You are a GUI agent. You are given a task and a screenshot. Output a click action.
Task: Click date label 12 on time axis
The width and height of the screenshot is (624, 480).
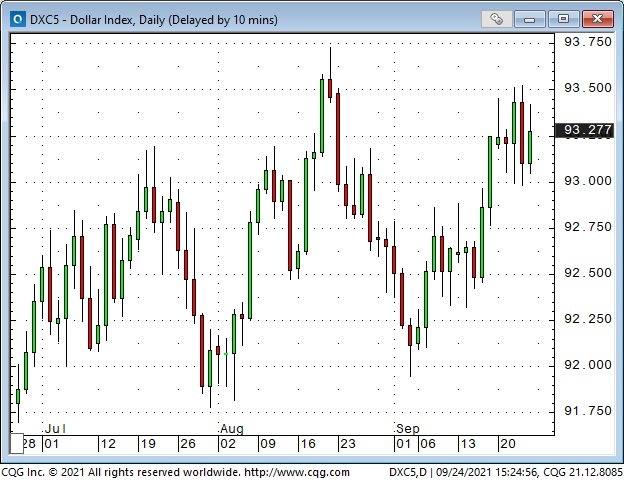[108, 444]
